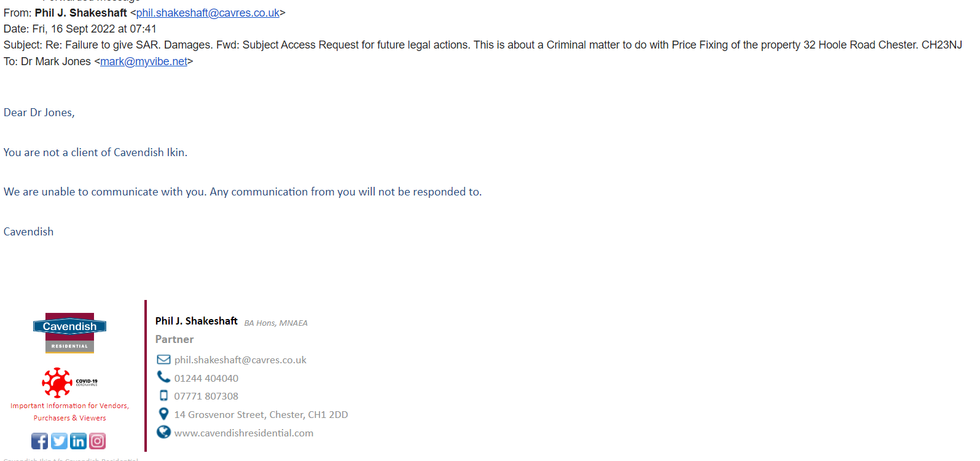Click the 14 Grosvenor Street address
The height and width of the screenshot is (461, 980).
[x=261, y=415]
